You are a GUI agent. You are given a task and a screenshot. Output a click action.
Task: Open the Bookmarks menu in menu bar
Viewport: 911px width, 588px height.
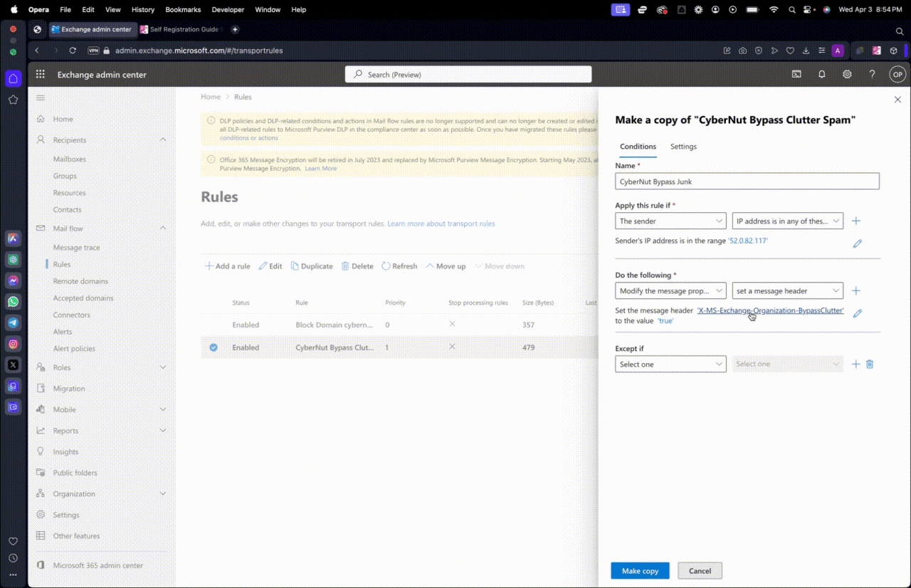tap(183, 9)
